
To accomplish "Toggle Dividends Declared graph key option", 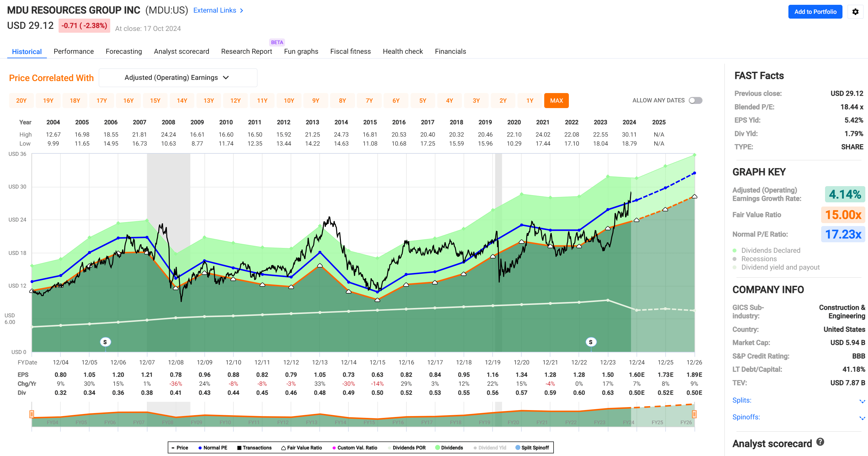I will tap(770, 250).
